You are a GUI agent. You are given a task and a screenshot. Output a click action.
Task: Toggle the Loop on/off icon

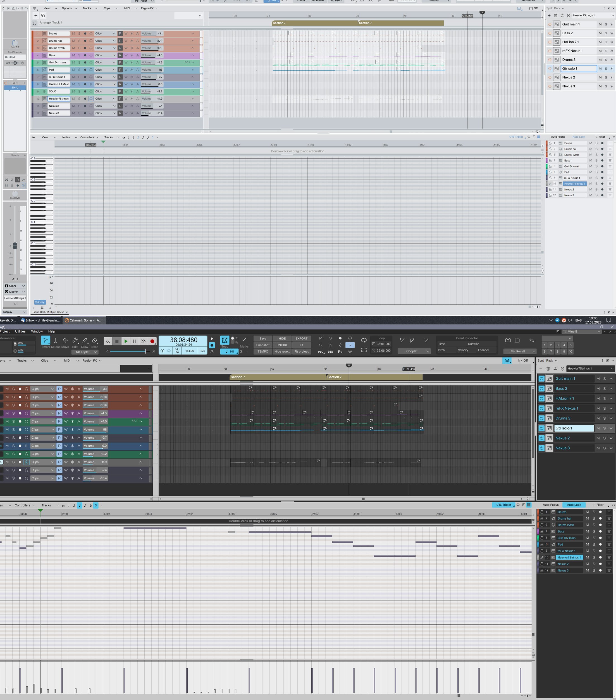click(x=364, y=340)
